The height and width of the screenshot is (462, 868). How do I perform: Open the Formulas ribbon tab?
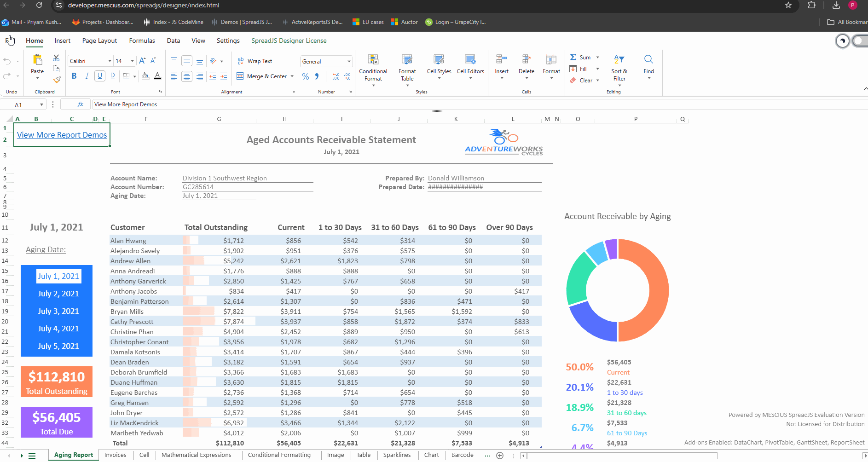pos(142,40)
